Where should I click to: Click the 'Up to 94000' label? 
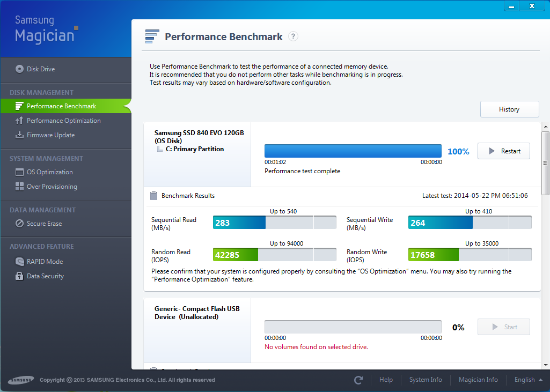tap(287, 243)
